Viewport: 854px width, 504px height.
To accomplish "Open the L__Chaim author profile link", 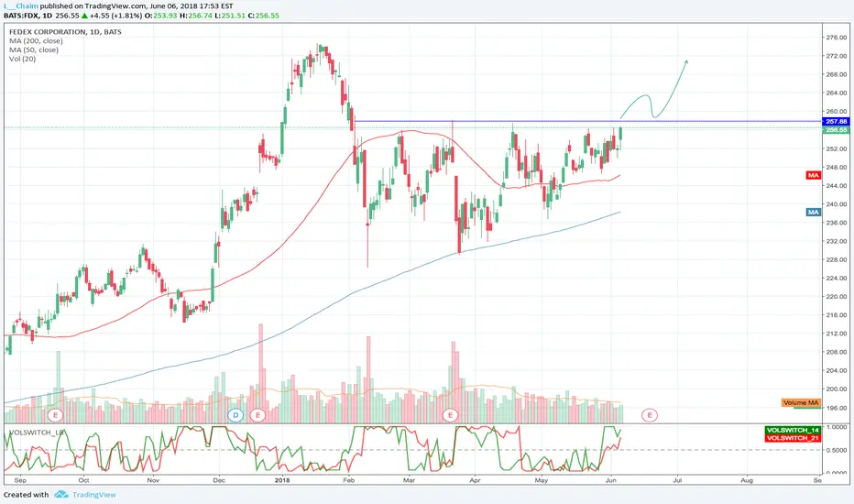I will click(21, 6).
